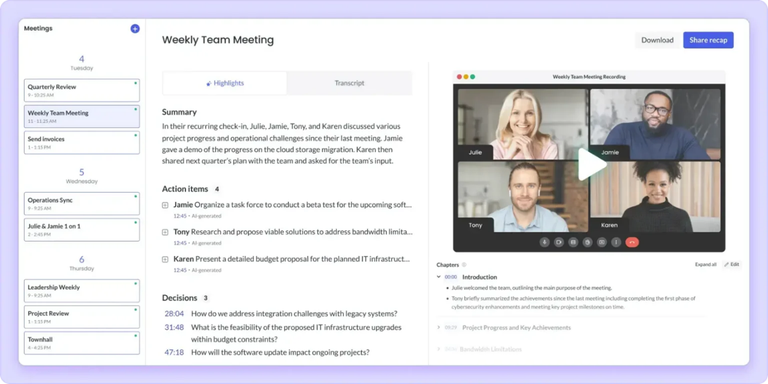Click 'How do we address integration challenges with legacy systems?'
The height and width of the screenshot is (384, 768).
[294, 314]
